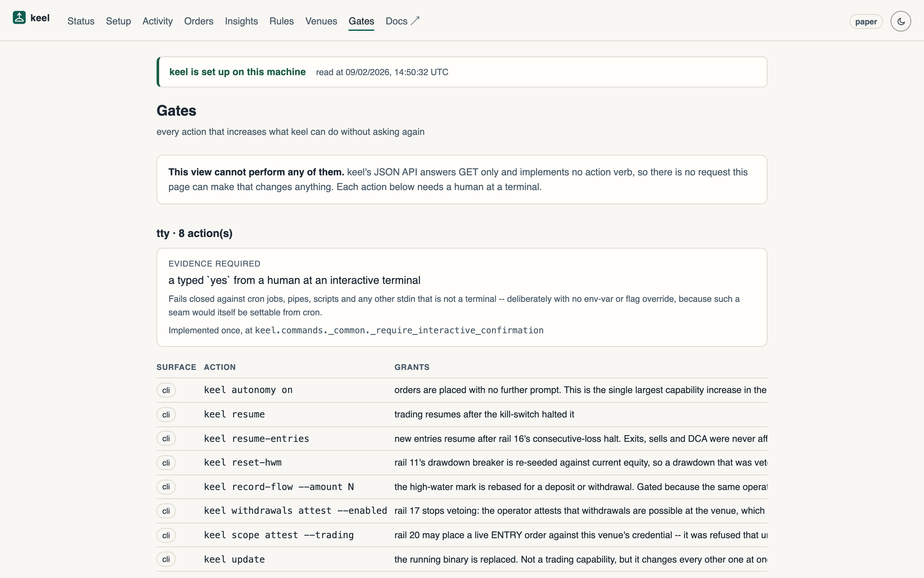Open the Orders tab

(199, 21)
